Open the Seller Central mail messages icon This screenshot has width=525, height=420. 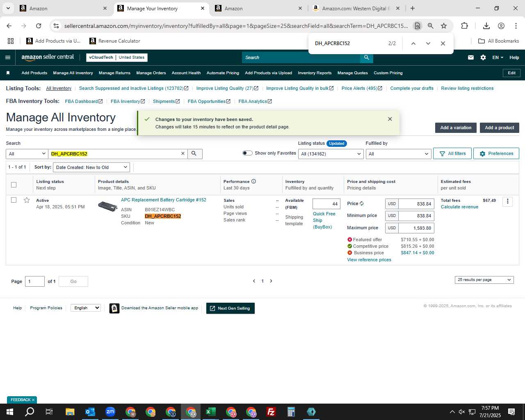pyautogui.click(x=471, y=57)
